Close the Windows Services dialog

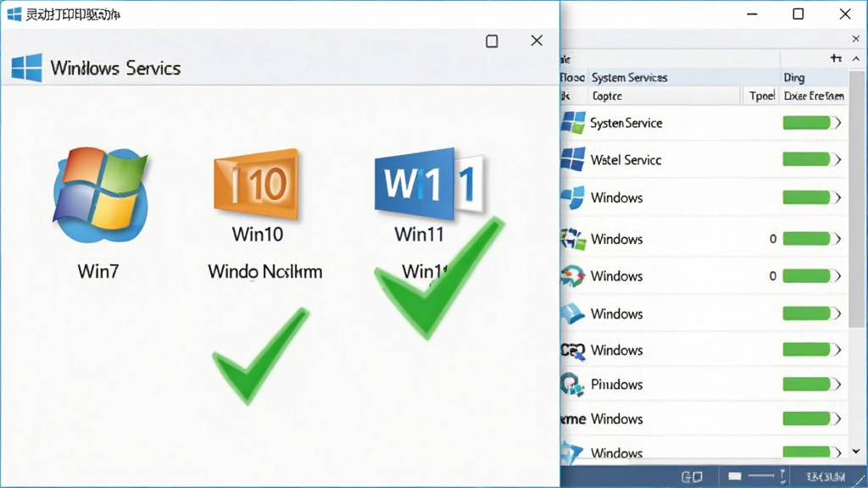pyautogui.click(x=537, y=41)
